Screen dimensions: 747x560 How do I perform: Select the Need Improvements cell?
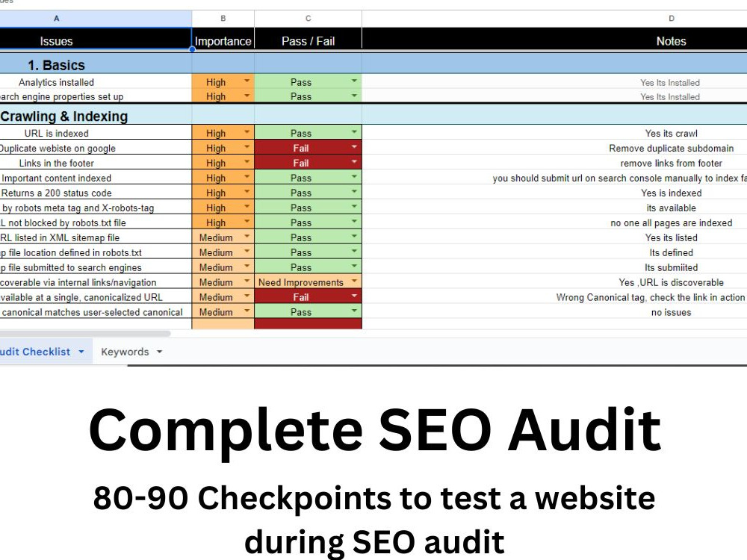(x=309, y=282)
